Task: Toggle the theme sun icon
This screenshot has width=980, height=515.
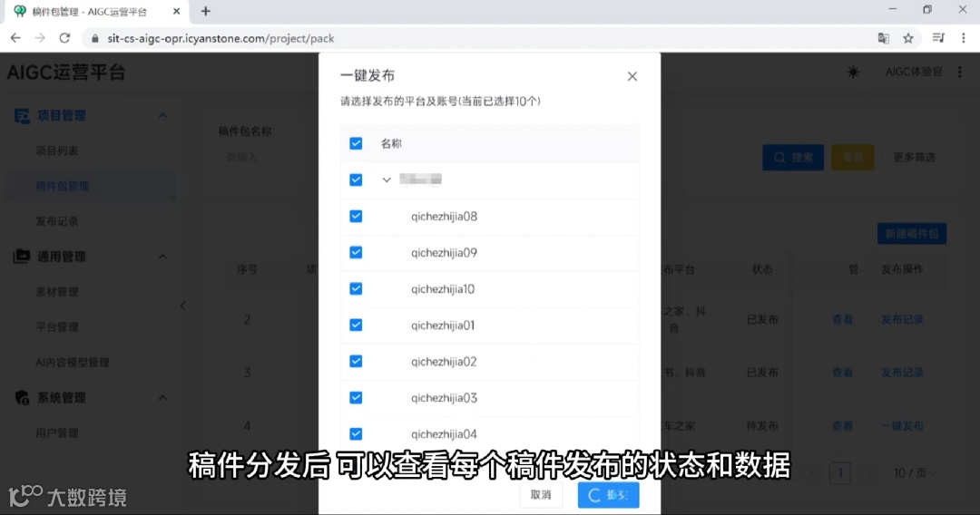Action: [x=853, y=73]
